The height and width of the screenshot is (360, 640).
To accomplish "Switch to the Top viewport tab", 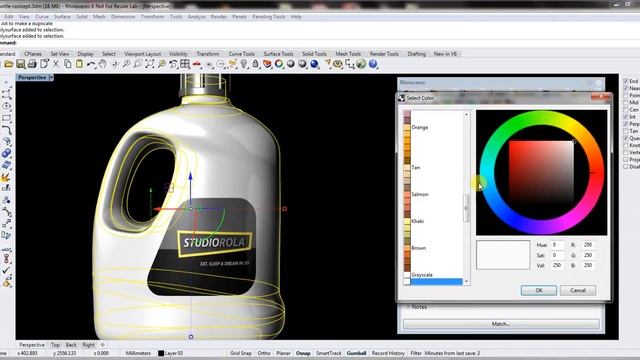I will pos(55,345).
